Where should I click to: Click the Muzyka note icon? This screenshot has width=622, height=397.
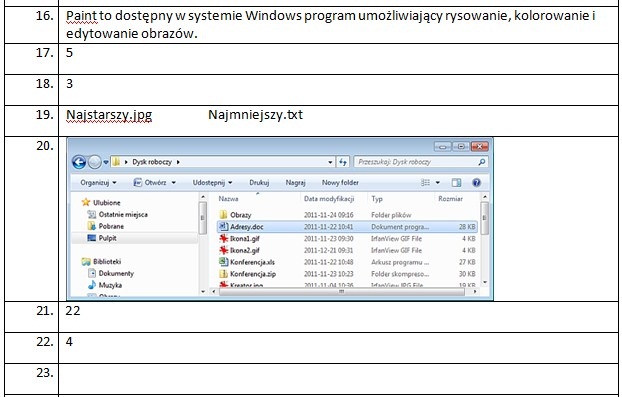pyautogui.click(x=92, y=285)
